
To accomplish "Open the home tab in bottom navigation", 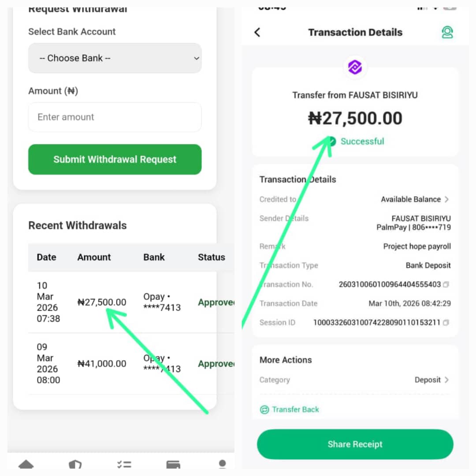I will pos(26,464).
